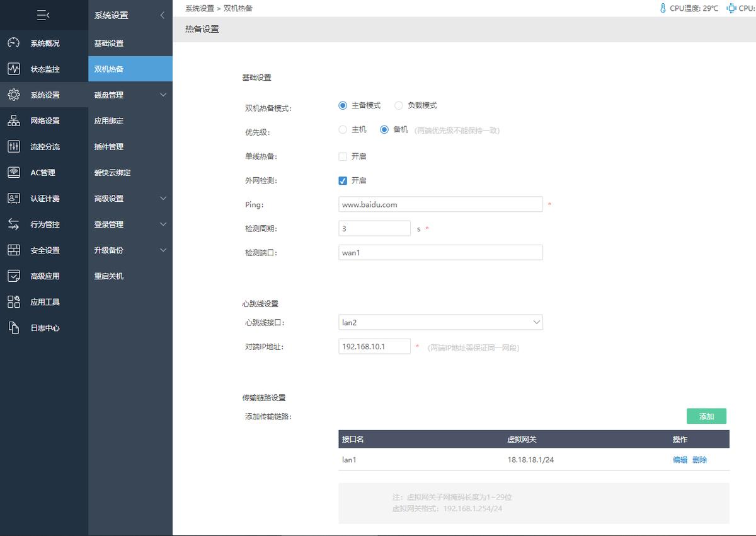Open the 心跳线接口 lan2 dropdown
The image size is (756, 536).
(440, 322)
